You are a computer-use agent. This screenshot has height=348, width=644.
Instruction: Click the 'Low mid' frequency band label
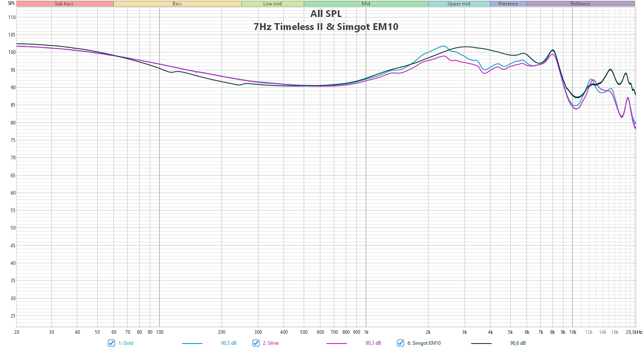click(x=273, y=4)
